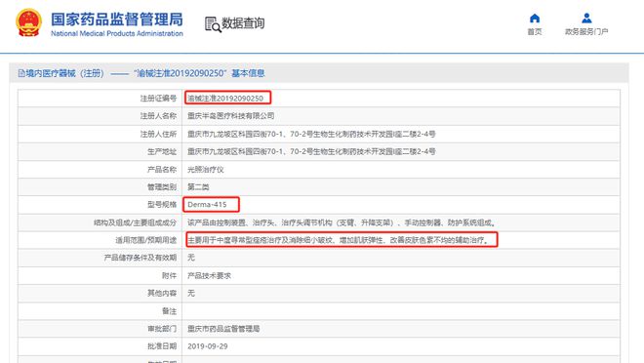Screen dimensions: 644x363
Task: Click 无 in 产品储存条件及有效期 row
Action: tap(191, 258)
